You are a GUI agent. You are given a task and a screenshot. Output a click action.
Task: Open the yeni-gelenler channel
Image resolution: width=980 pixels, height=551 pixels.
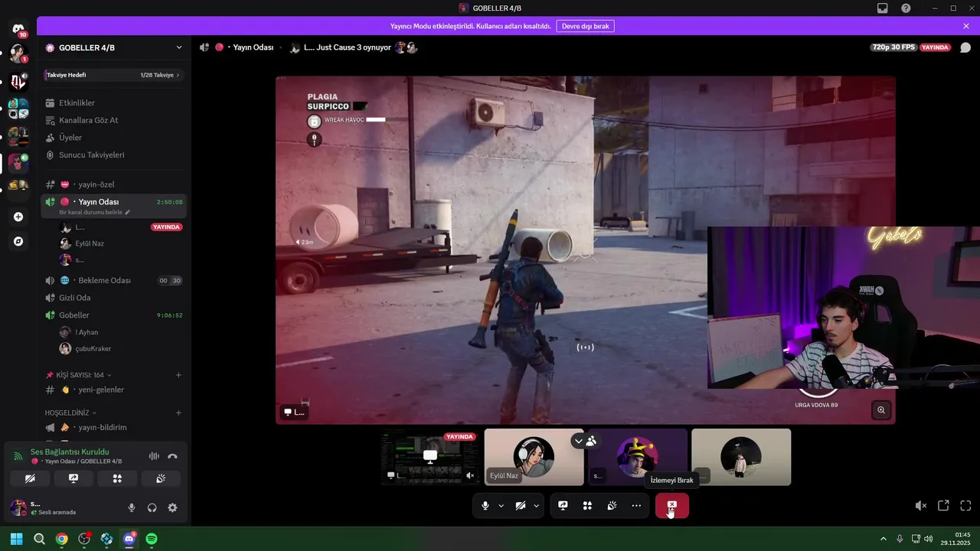coord(113,390)
